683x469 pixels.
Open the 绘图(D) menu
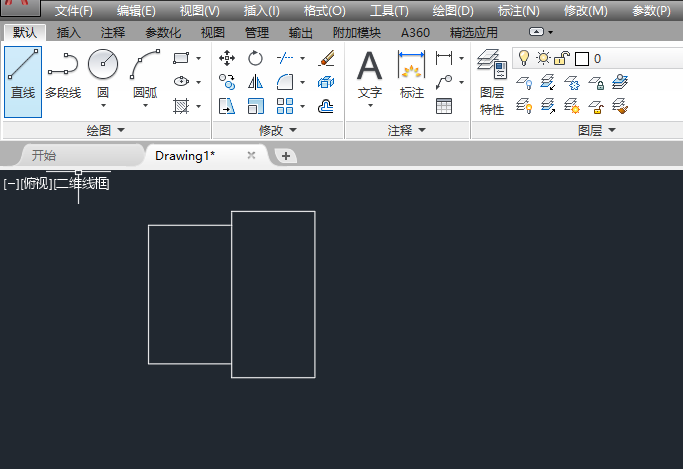[x=453, y=10]
